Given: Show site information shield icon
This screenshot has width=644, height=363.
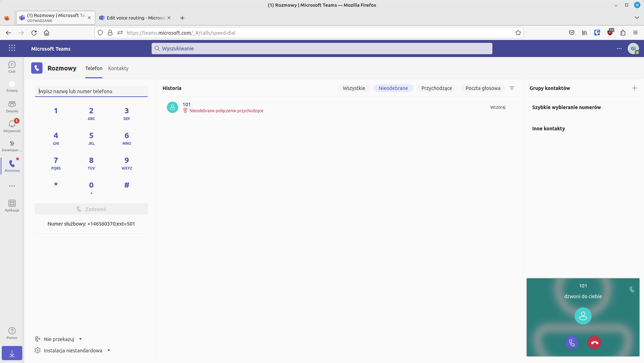Looking at the screenshot, I should (x=100, y=33).
